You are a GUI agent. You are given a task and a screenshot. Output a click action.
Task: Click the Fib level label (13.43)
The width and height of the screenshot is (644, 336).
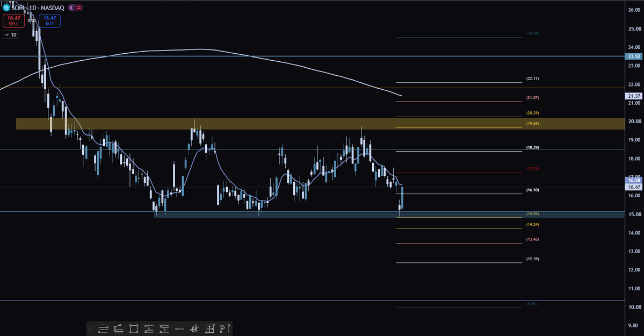coord(532,239)
